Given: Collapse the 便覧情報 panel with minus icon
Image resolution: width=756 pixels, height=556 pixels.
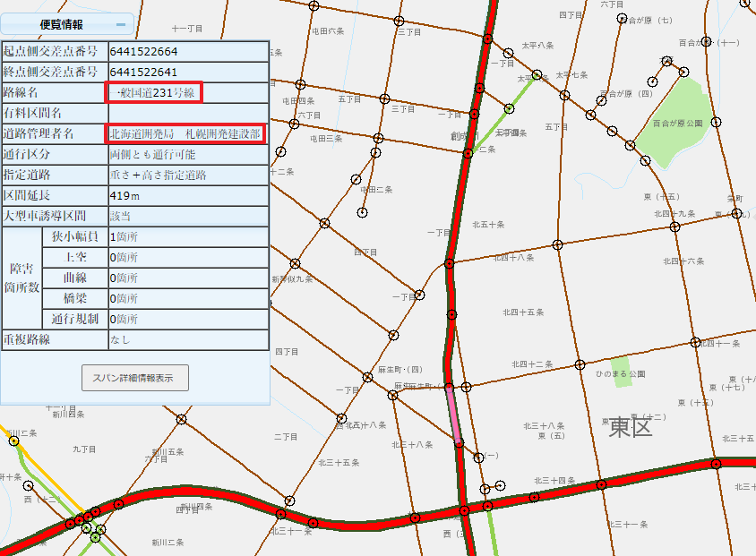Looking at the screenshot, I should 121,25.
